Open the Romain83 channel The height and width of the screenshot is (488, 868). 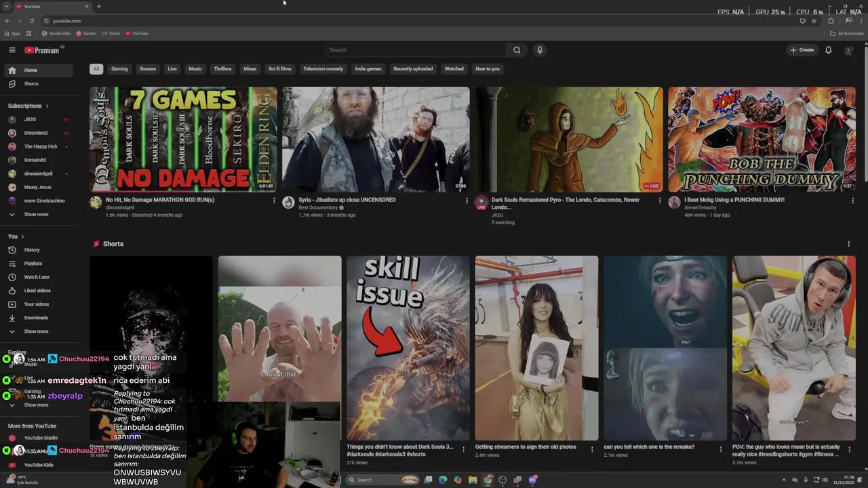click(x=39, y=160)
